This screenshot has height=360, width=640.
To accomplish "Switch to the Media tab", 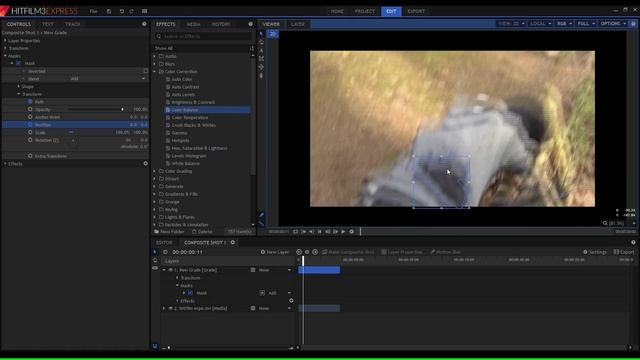I will [x=193, y=24].
